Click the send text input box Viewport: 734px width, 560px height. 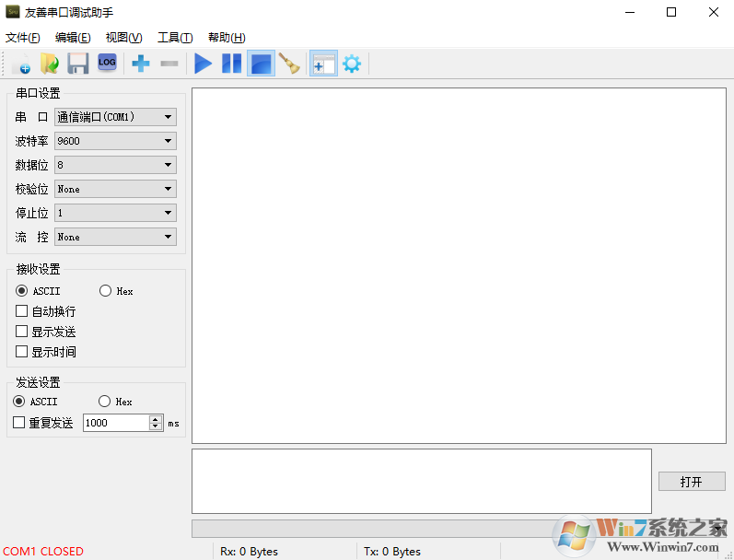point(421,481)
